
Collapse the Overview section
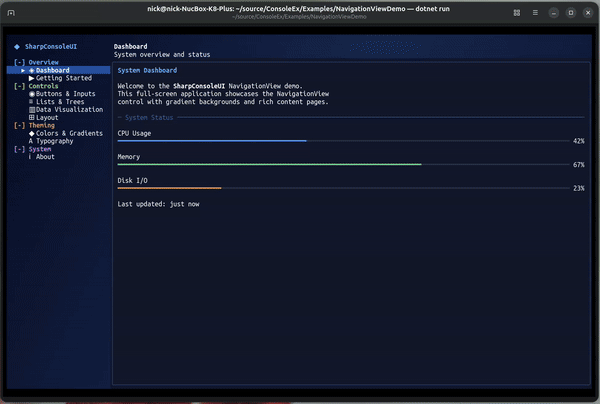click(20, 62)
